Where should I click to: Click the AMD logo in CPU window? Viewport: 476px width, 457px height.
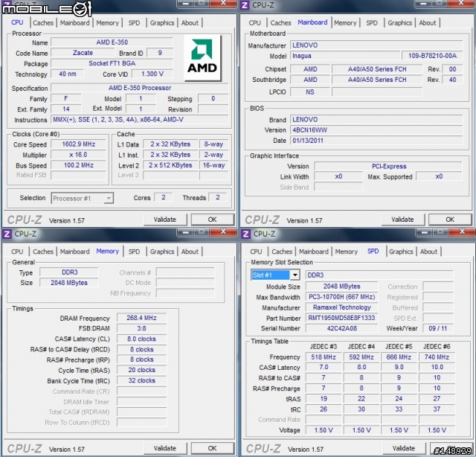click(x=202, y=58)
